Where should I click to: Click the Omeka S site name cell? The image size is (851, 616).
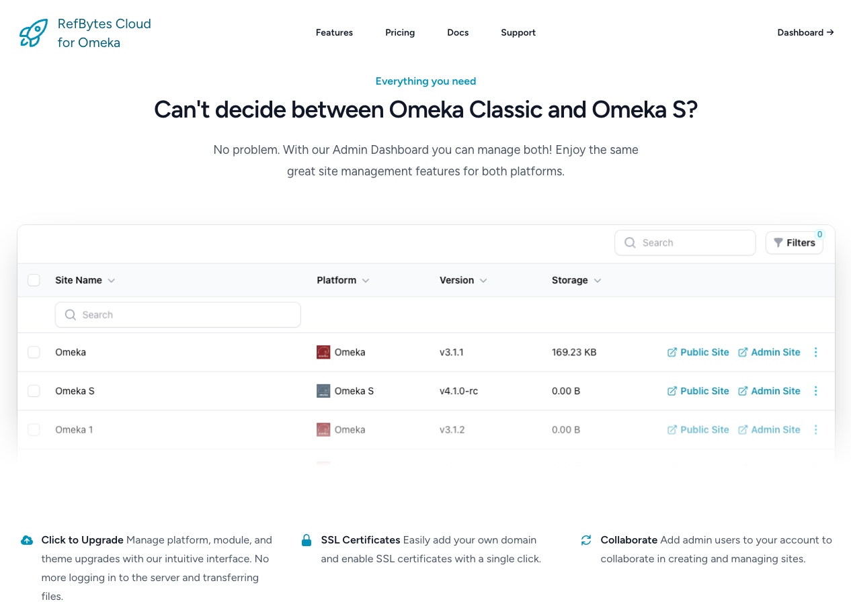[x=75, y=391]
